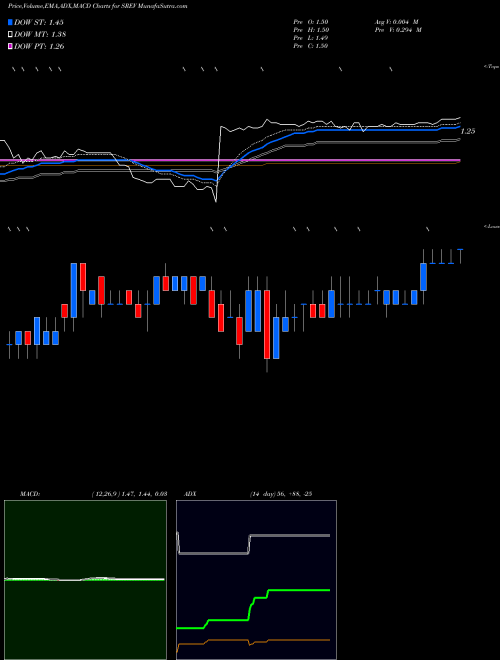Screen dimensions: 500x660
Task: Open the green MACD indicator chart
Action: tap(85, 580)
